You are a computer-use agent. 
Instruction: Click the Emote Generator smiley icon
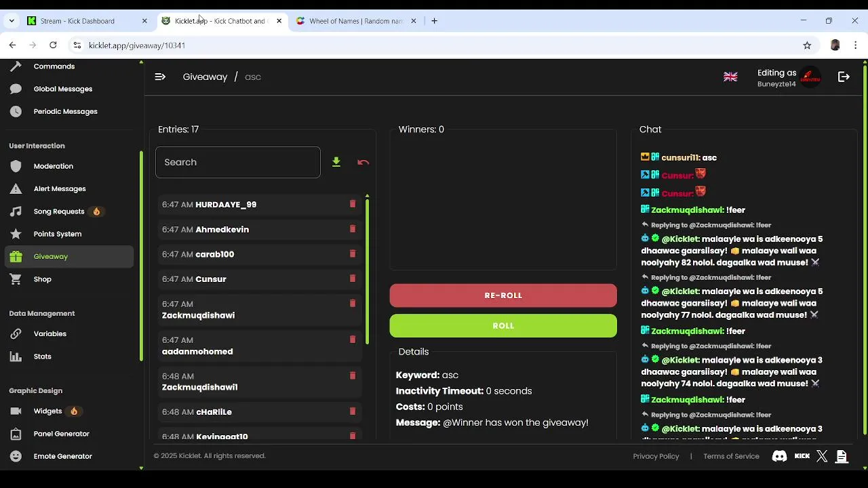point(16,456)
